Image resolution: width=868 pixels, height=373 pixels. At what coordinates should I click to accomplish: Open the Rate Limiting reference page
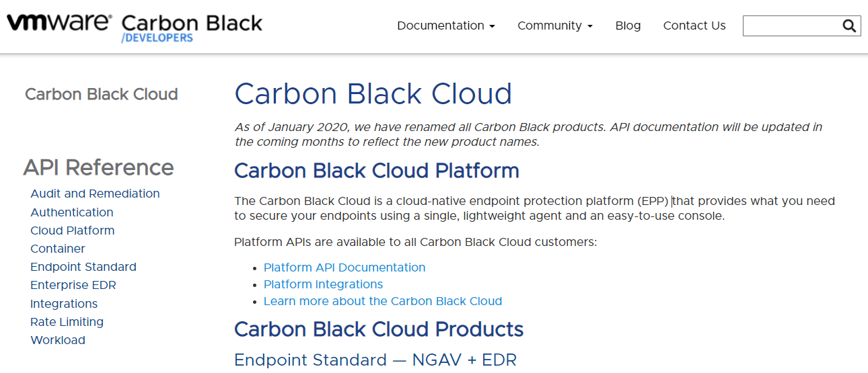67,322
